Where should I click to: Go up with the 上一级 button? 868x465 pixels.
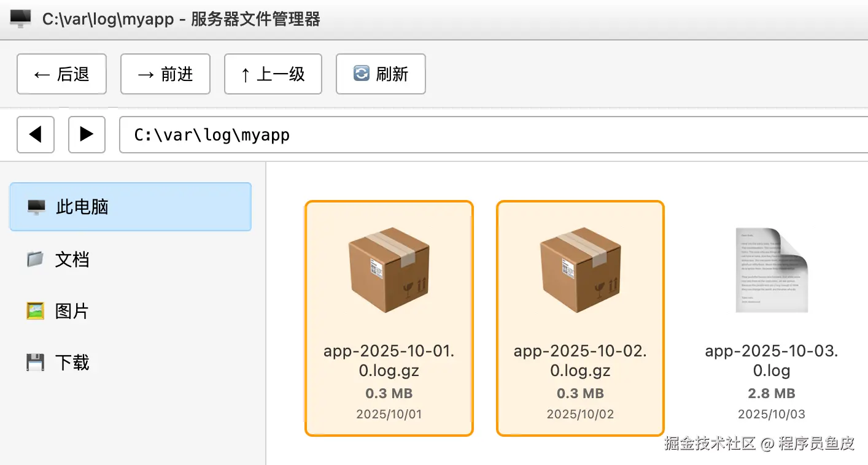click(x=273, y=74)
